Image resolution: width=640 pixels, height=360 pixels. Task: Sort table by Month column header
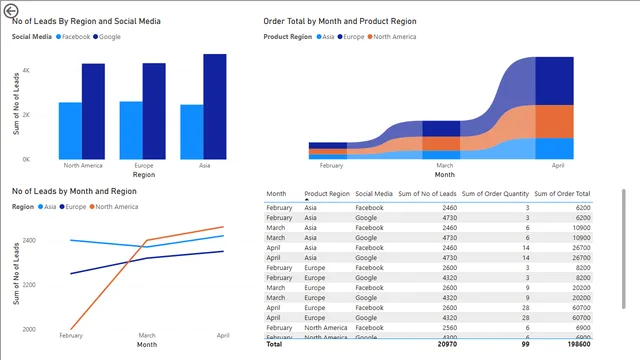tap(276, 194)
